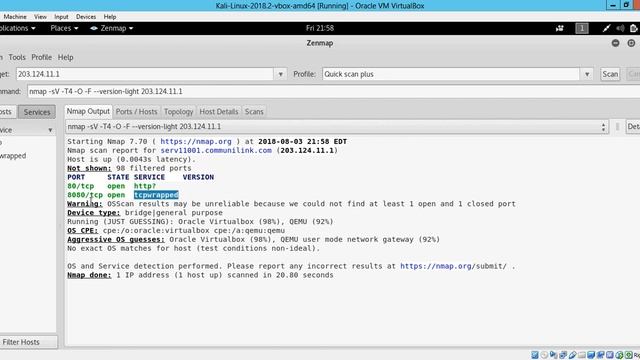Switch to the Scans tab
This screenshot has height=360, width=640.
pyautogui.click(x=254, y=111)
